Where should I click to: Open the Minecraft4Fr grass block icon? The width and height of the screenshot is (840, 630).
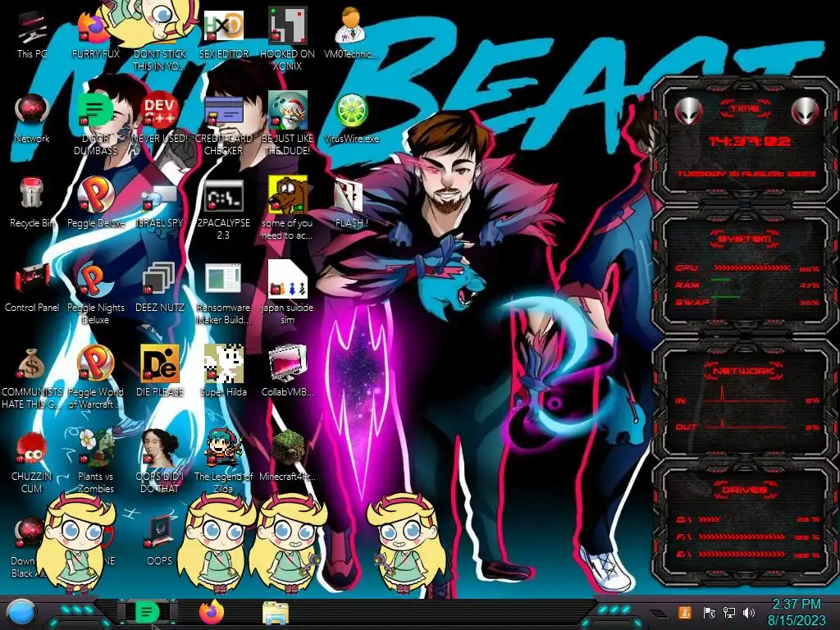pos(287,456)
